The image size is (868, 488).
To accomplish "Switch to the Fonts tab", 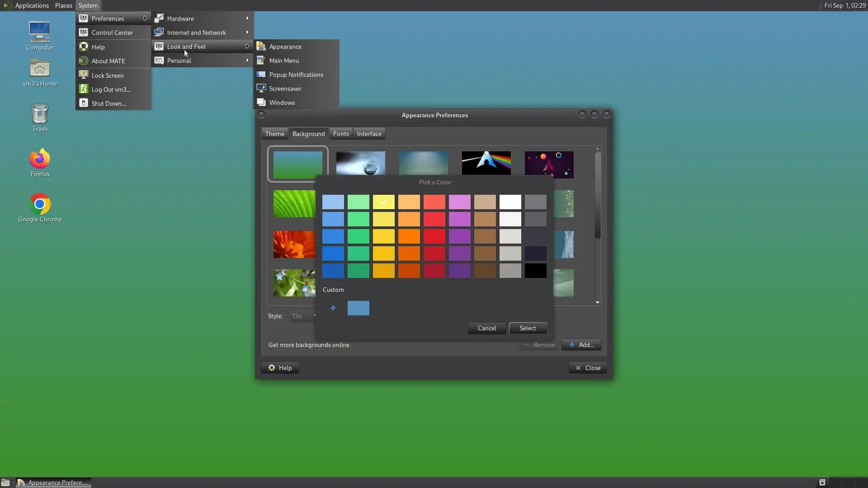I will pos(341,134).
